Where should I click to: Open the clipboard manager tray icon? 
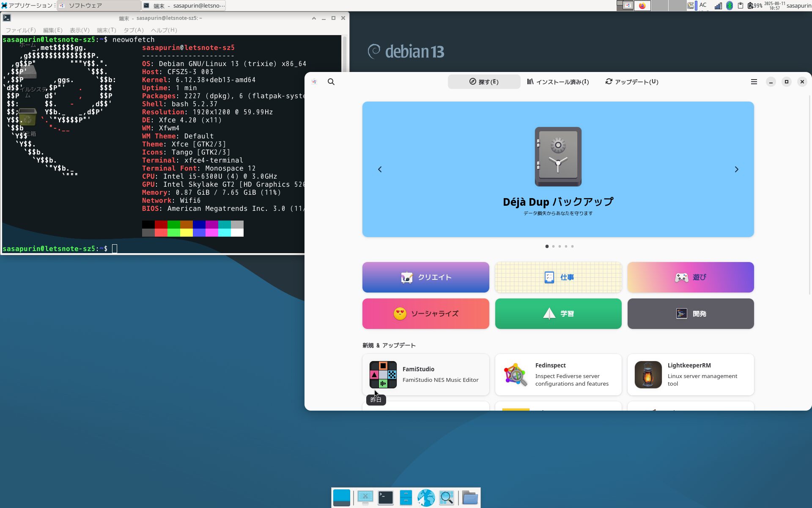741,6
